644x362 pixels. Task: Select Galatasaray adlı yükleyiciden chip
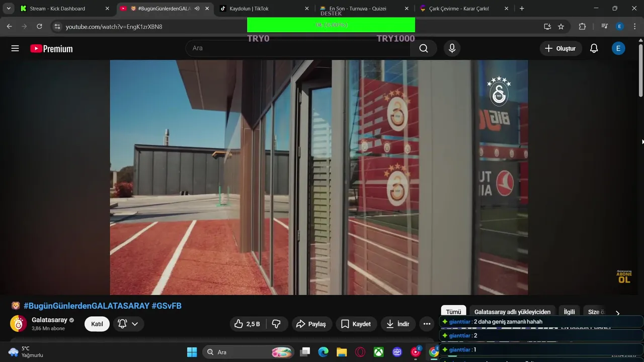[x=512, y=312]
